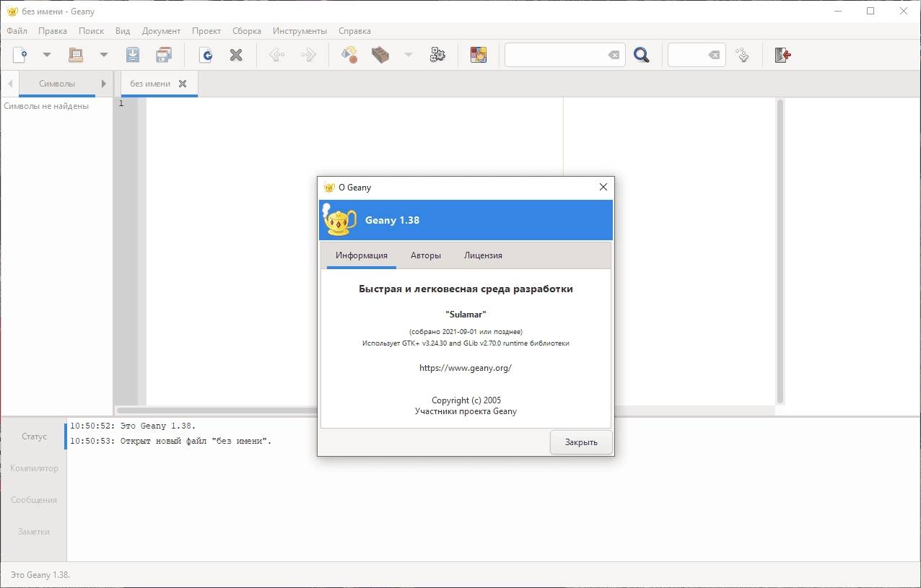The width and height of the screenshot is (921, 588).
Task: Save the current file via toolbar
Action: [134, 55]
